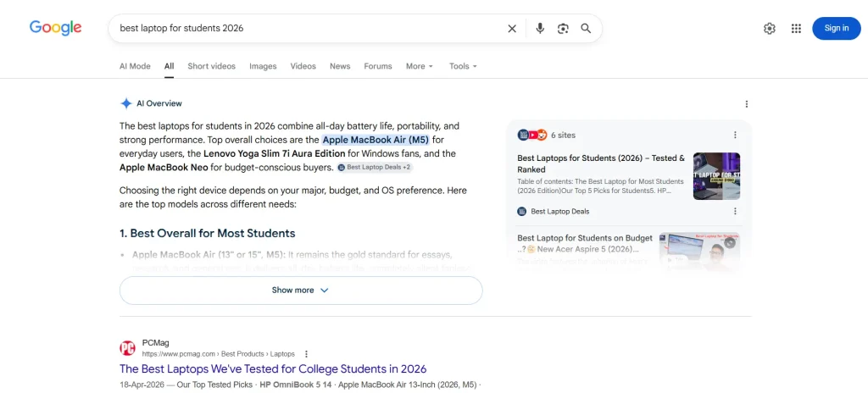
Task: Click the 'AI Overview' label
Action: 159,103
